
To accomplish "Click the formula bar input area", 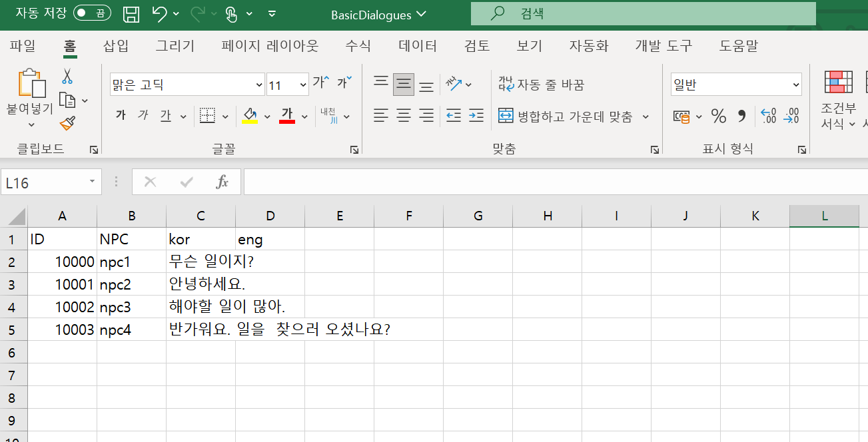I will click(556, 182).
